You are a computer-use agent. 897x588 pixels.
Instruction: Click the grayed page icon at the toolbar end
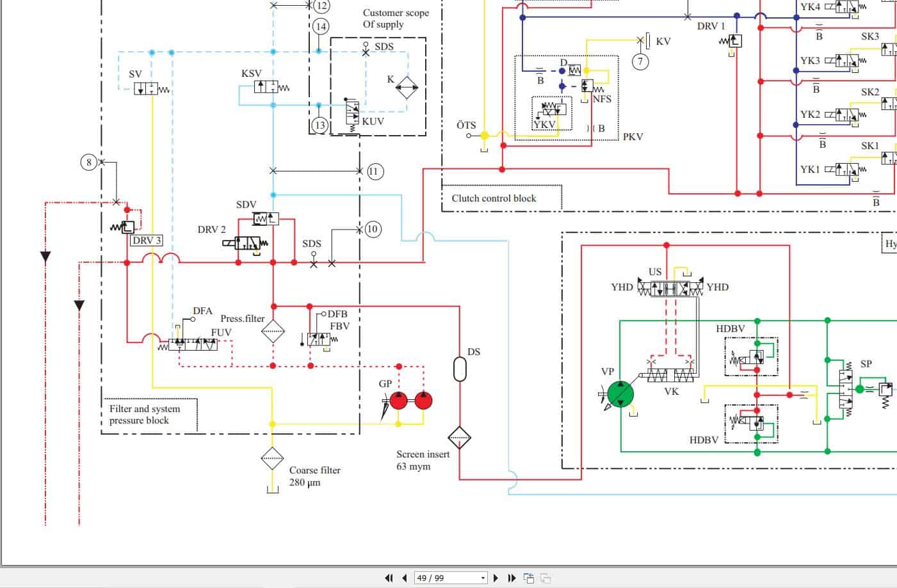(545, 577)
